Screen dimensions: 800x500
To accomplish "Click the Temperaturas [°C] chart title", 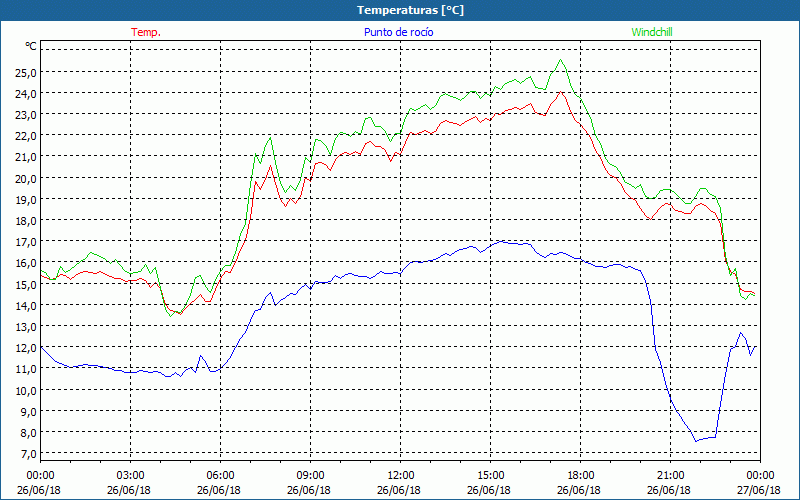I will click(x=410, y=10).
